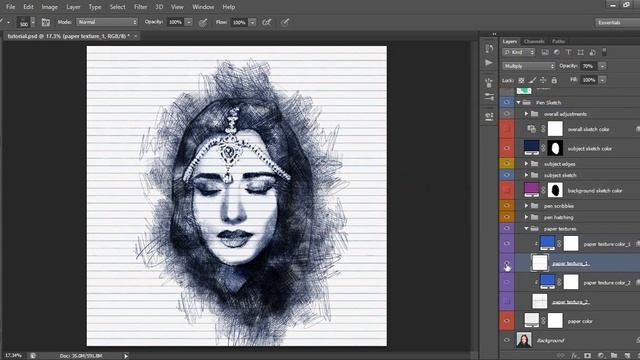Viewport: 640px width, 360px height.
Task: Filter layers by shape layers icon
Action: coord(580,52)
